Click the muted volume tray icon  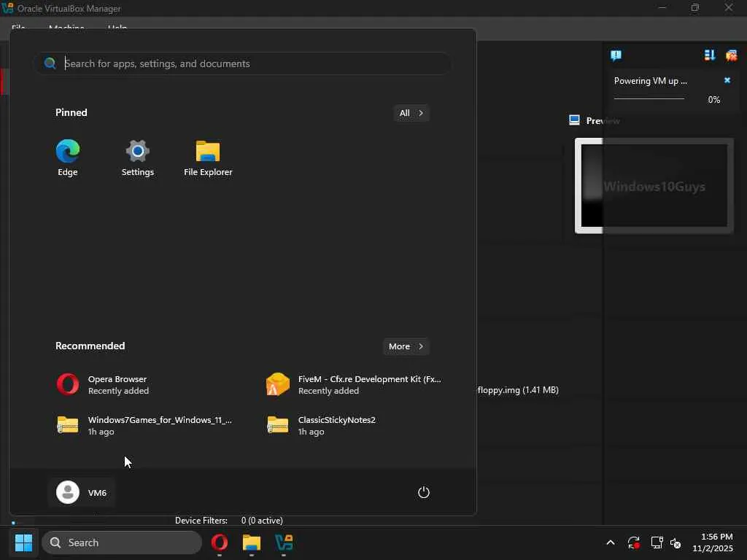pos(676,543)
